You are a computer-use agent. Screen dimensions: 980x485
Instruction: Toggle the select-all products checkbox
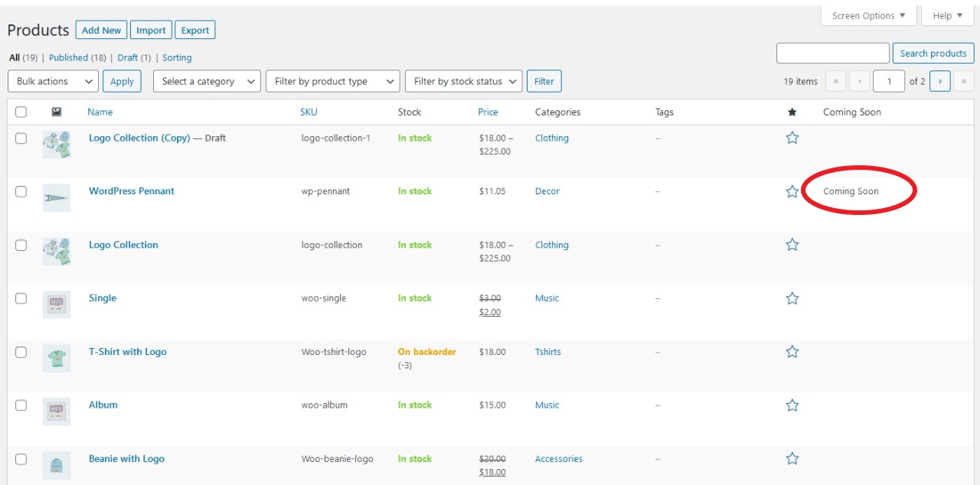pos(21,112)
